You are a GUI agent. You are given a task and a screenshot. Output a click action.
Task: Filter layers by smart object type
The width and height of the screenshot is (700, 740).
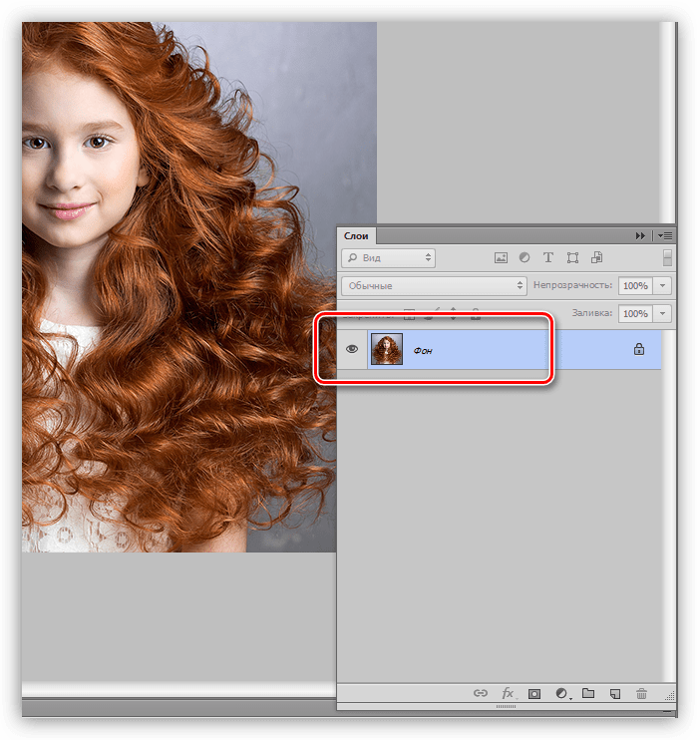[596, 257]
